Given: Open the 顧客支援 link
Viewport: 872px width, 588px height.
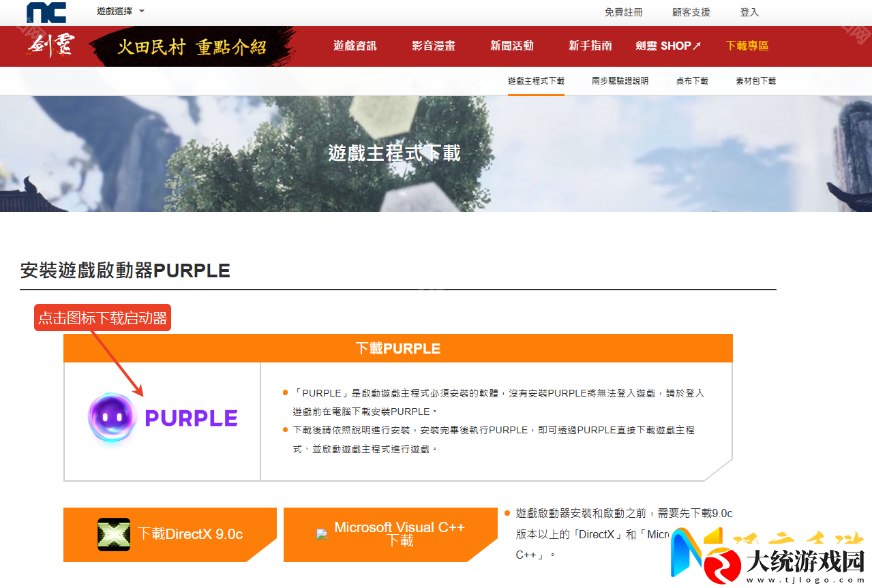Looking at the screenshot, I should 691,12.
